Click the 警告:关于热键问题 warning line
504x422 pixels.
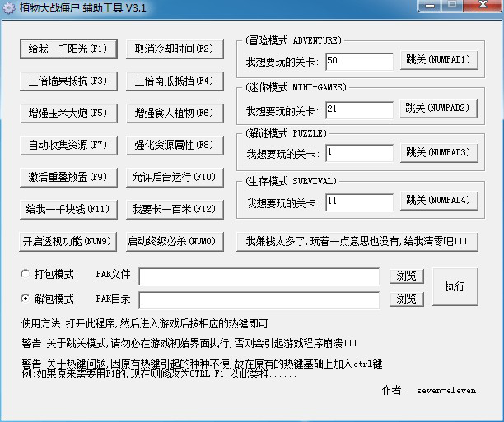pyautogui.click(x=202, y=364)
